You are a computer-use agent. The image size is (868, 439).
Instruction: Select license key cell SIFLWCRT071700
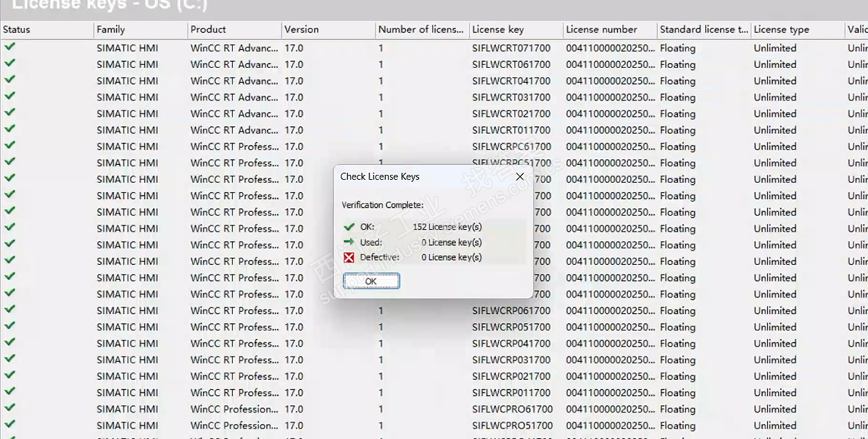pyautogui.click(x=512, y=49)
